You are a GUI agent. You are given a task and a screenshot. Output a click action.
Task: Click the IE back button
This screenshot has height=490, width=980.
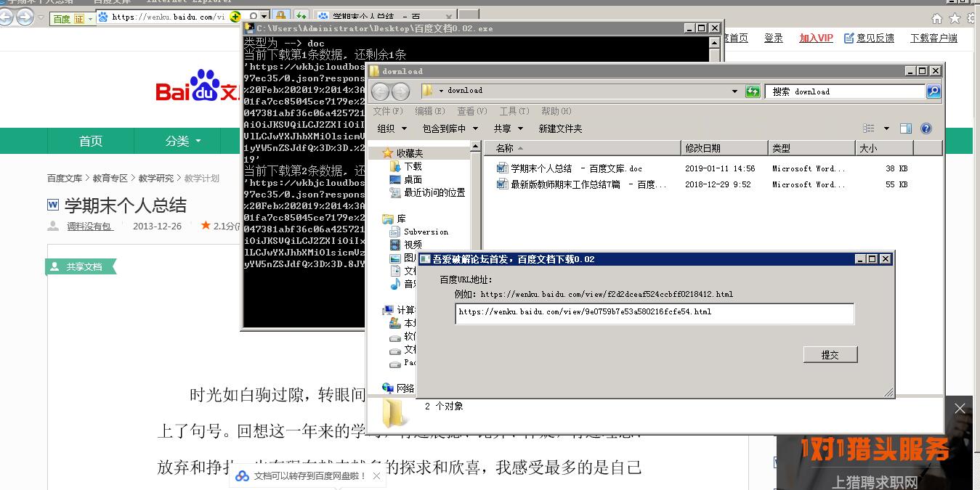[x=6, y=17]
